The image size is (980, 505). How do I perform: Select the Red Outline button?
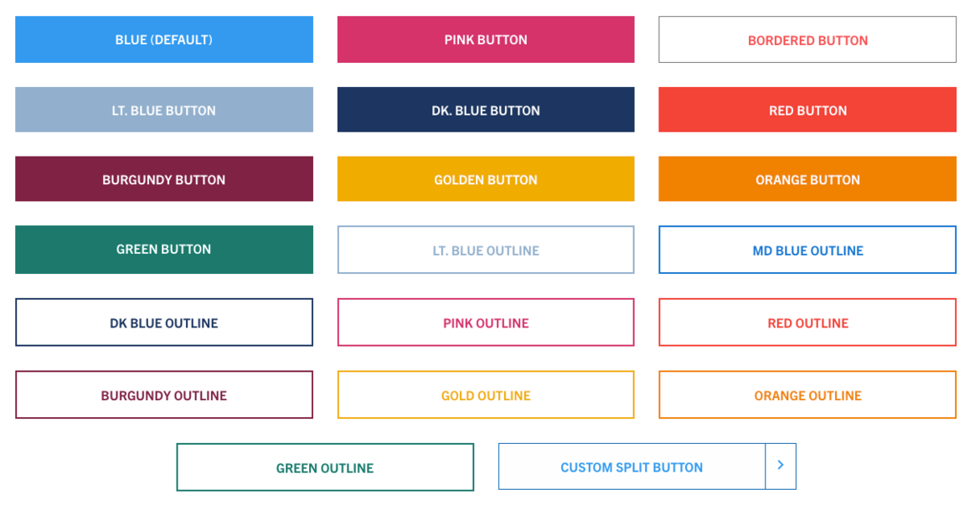[x=807, y=322]
